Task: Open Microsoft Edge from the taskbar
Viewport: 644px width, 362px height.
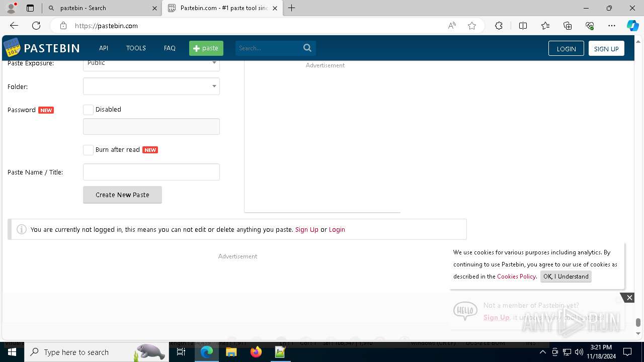Action: click(207, 352)
